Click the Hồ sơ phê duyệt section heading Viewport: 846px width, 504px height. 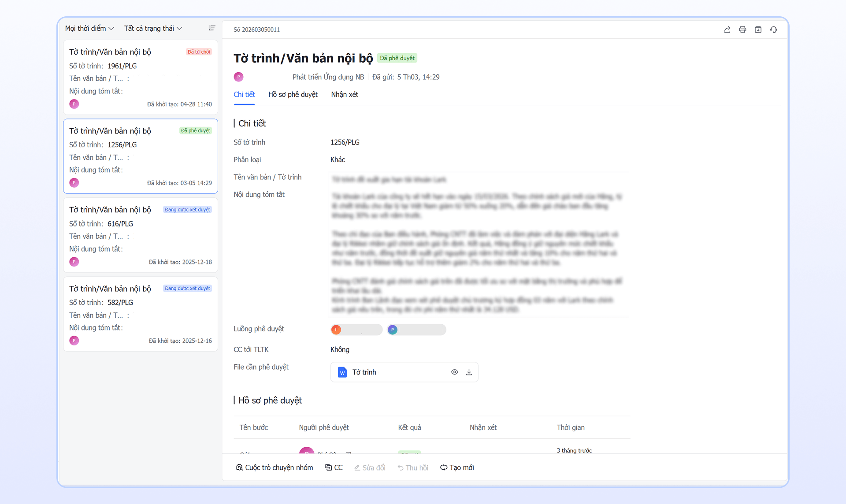pyautogui.click(x=270, y=400)
